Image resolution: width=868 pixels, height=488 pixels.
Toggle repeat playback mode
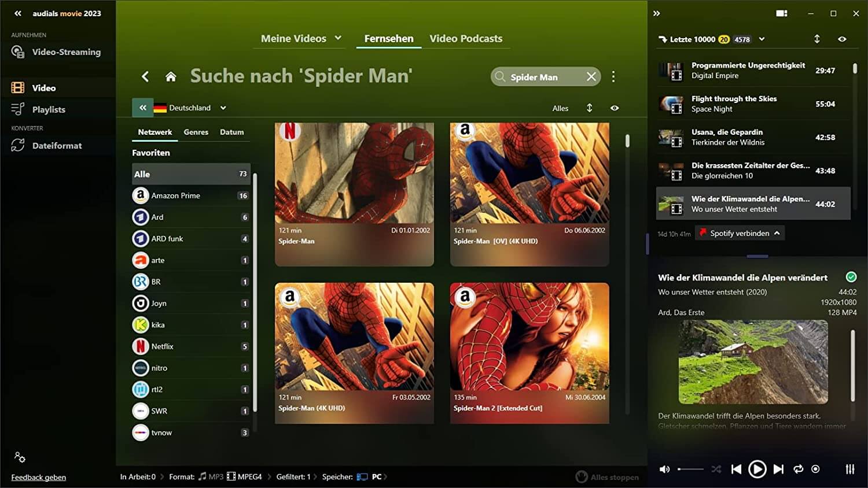(798, 469)
